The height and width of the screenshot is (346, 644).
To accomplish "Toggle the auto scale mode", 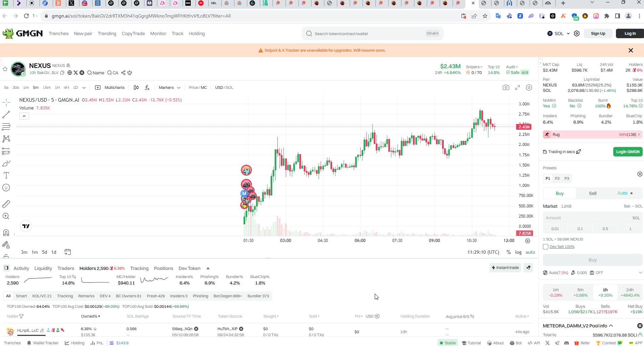I will coord(530,252).
